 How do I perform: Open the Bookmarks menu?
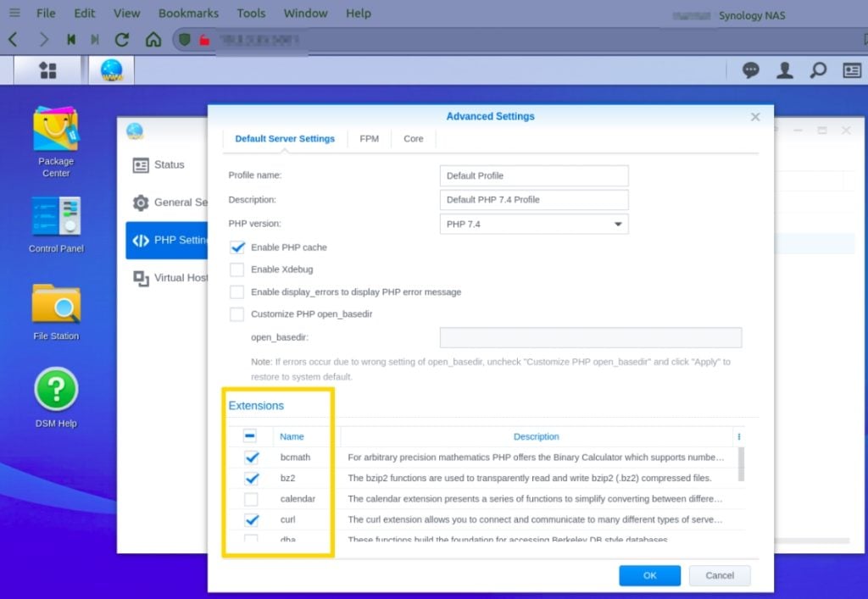pos(188,13)
